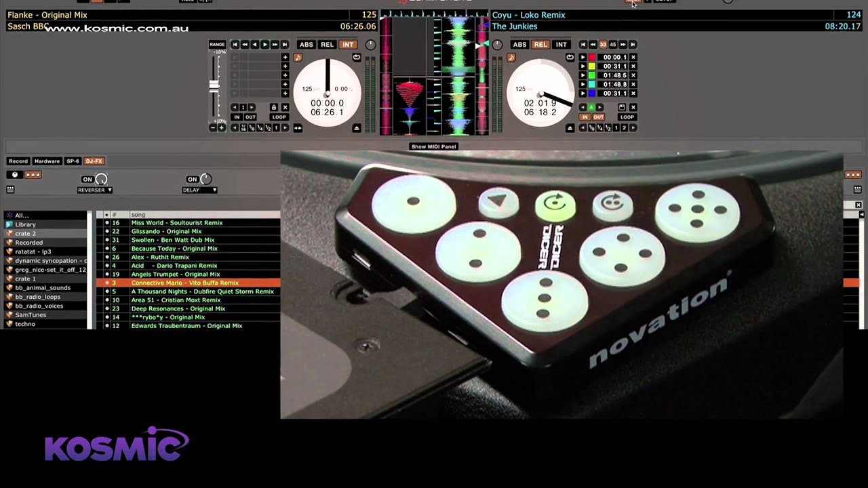Open the Record tab

(18, 161)
